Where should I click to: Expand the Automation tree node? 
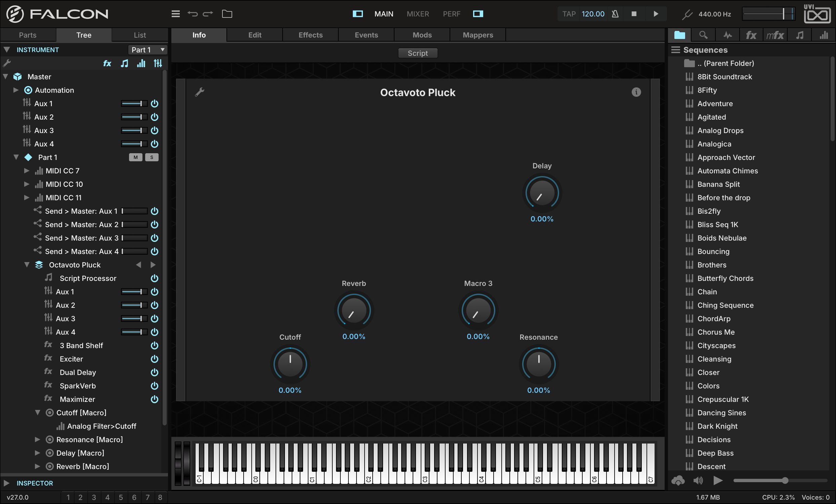pos(15,90)
